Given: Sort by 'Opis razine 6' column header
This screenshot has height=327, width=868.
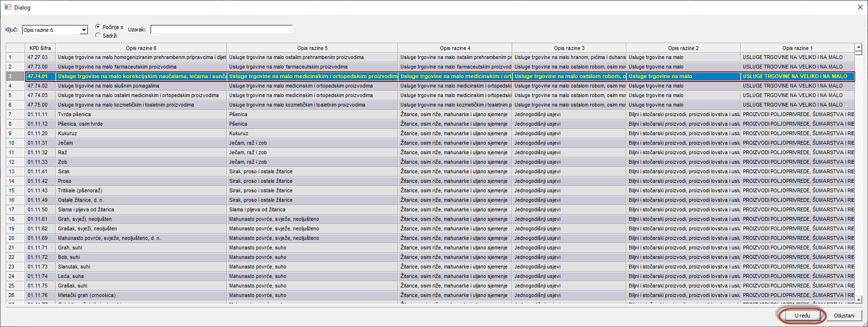Looking at the screenshot, I should click(x=141, y=48).
